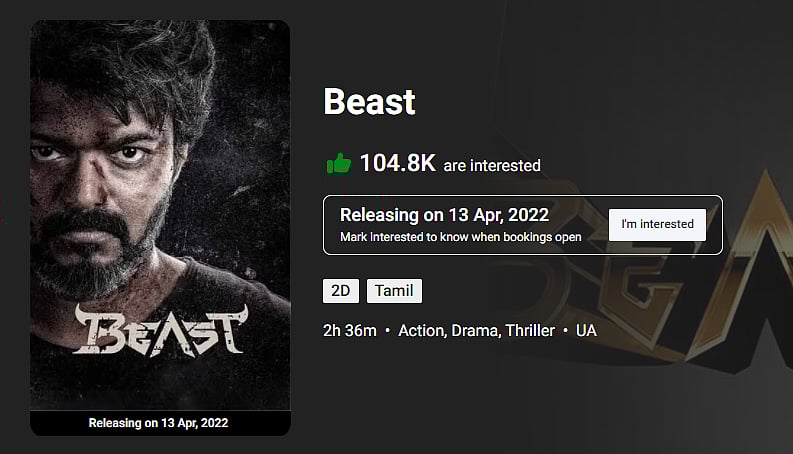Select the 2D format tag
793x454 pixels.
(x=341, y=291)
